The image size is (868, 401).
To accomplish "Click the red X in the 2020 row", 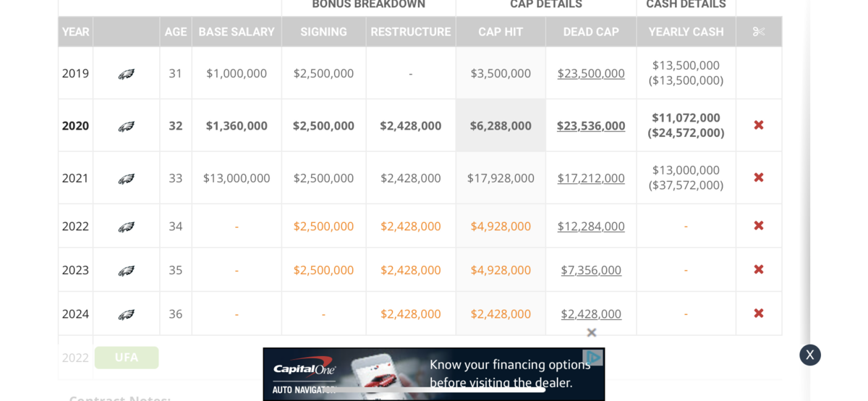I will coord(759,125).
